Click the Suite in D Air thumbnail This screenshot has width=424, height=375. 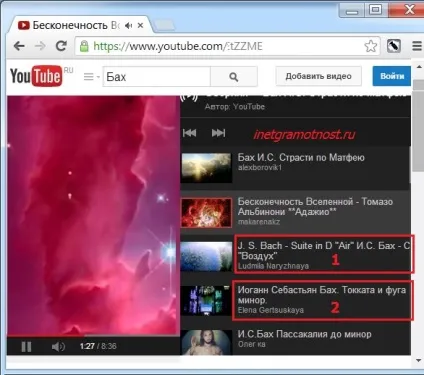pos(206,257)
